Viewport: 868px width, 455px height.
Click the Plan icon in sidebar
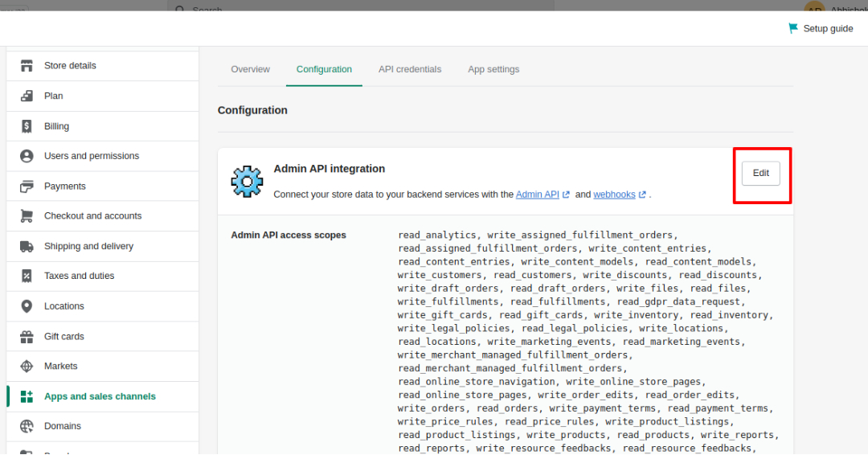(x=27, y=96)
